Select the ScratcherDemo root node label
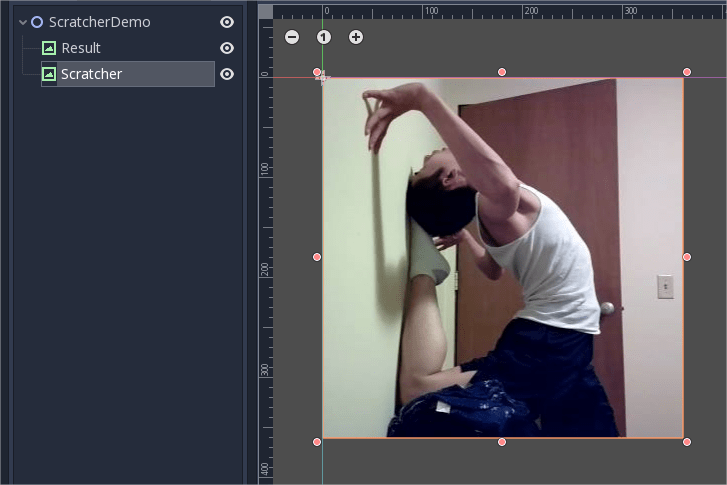Image resolution: width=727 pixels, height=485 pixels. pos(99,22)
